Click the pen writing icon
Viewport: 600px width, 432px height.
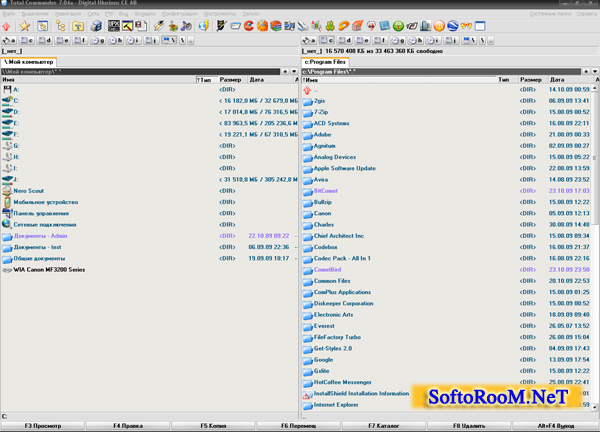click(158, 26)
